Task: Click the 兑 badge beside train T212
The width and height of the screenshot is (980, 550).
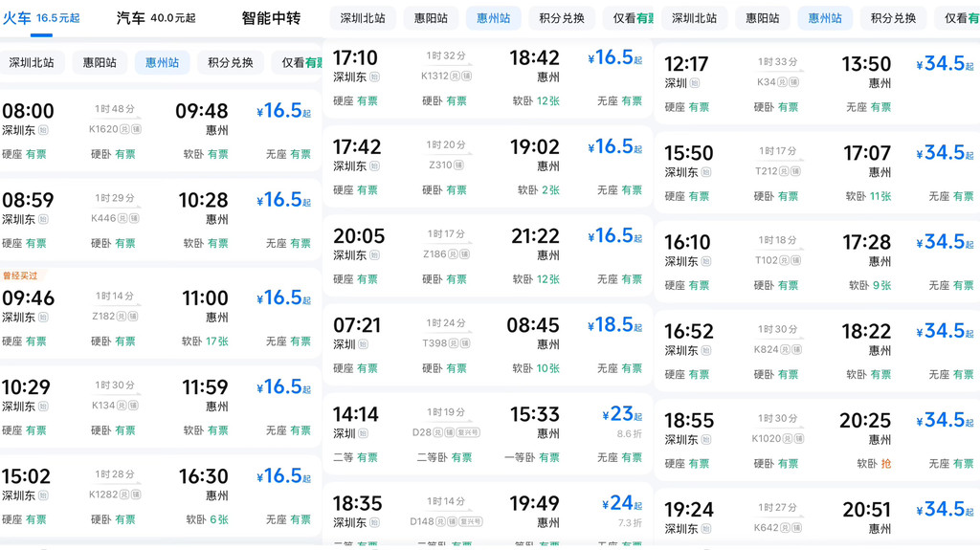Action: [x=786, y=171]
